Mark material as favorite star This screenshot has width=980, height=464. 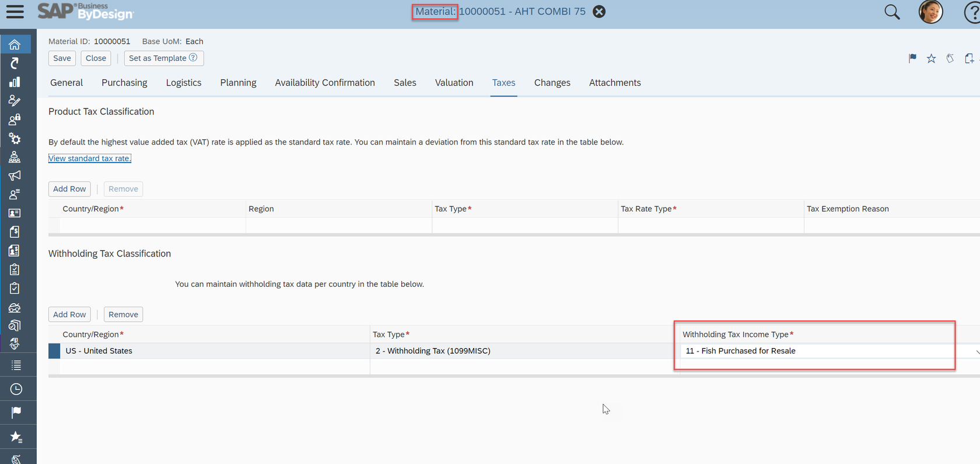coord(931,58)
